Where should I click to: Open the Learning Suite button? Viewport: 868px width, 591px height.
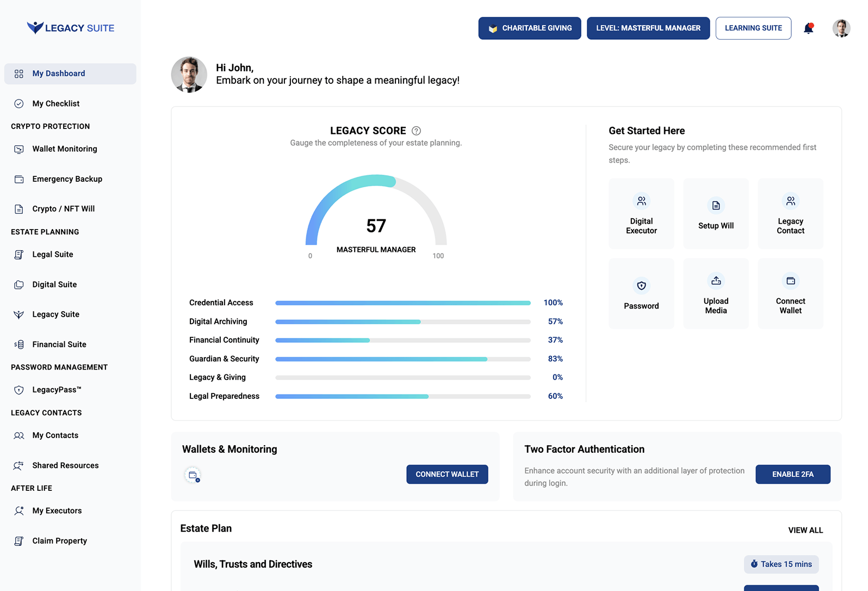(x=753, y=28)
